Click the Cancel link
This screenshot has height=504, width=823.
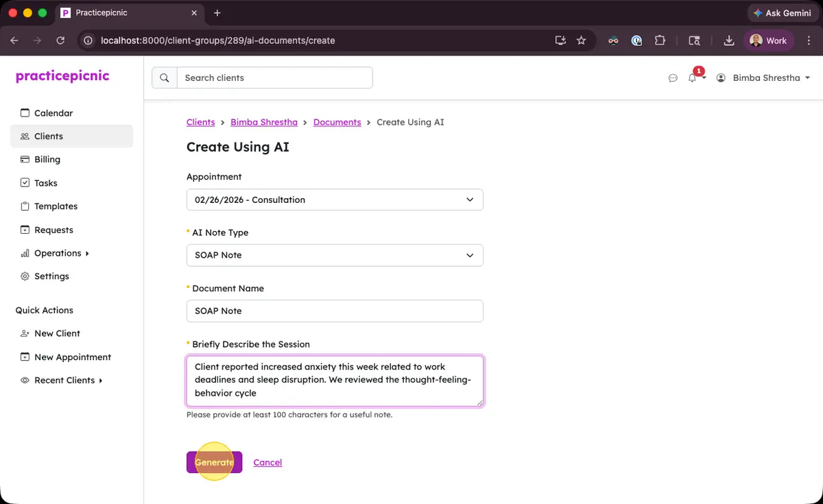pyautogui.click(x=267, y=462)
